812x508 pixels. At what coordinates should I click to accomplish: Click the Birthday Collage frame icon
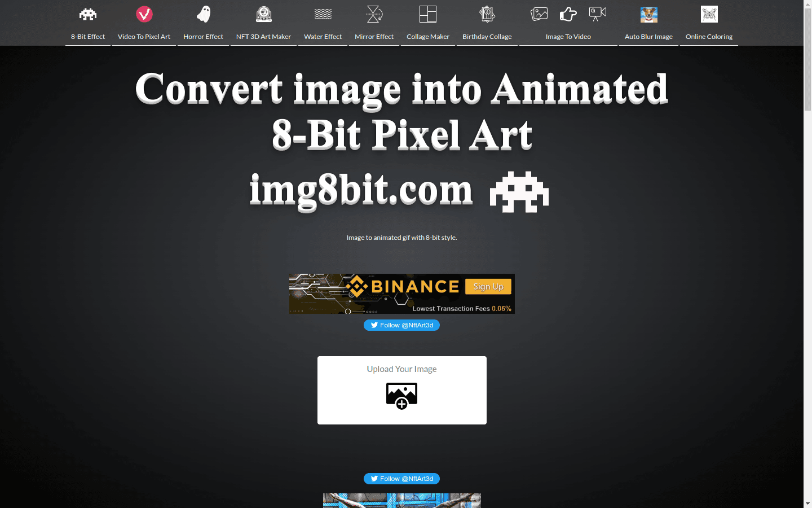coord(487,14)
